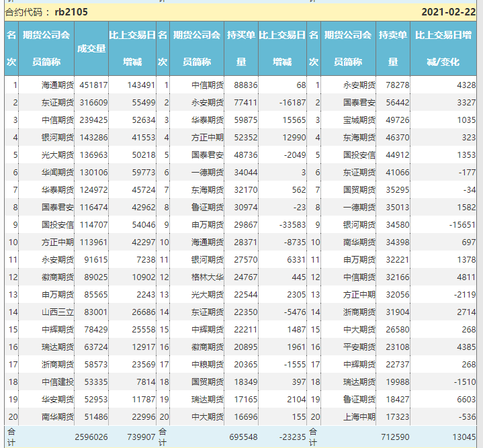Click short position 78278
Image resolution: width=483 pixels, height=448 pixels.
tap(398, 85)
